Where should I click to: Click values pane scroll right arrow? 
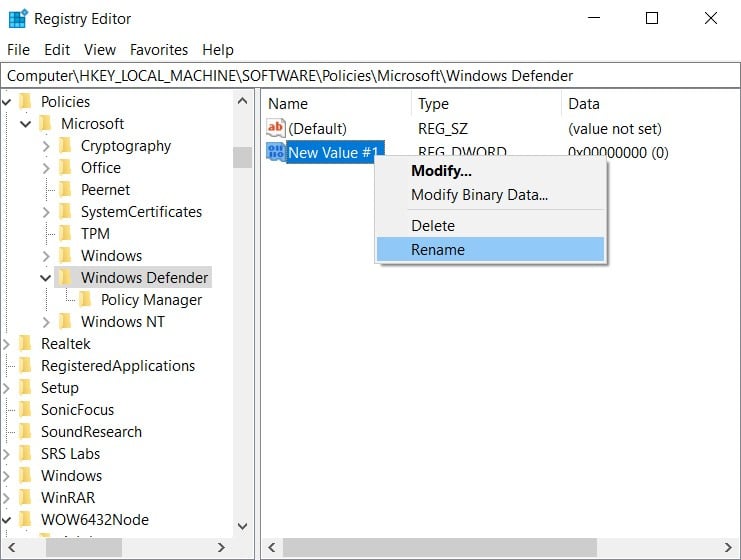tap(728, 547)
